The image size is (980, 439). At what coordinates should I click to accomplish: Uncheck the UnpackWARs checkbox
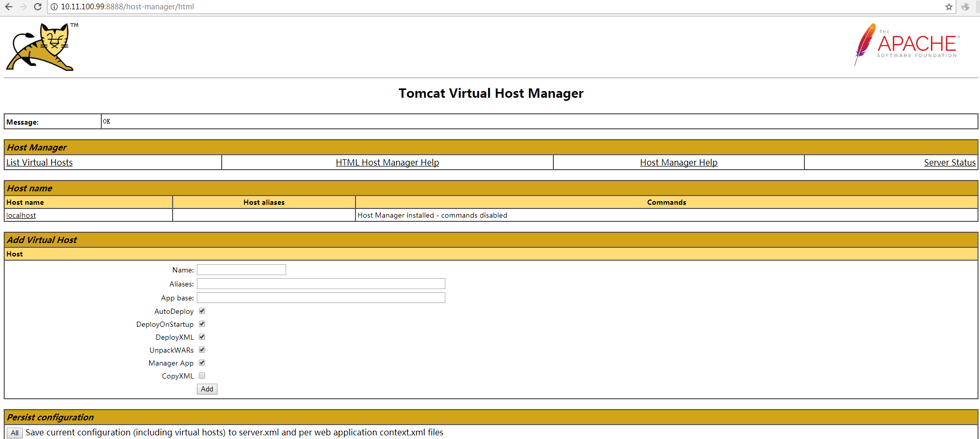[x=202, y=350]
